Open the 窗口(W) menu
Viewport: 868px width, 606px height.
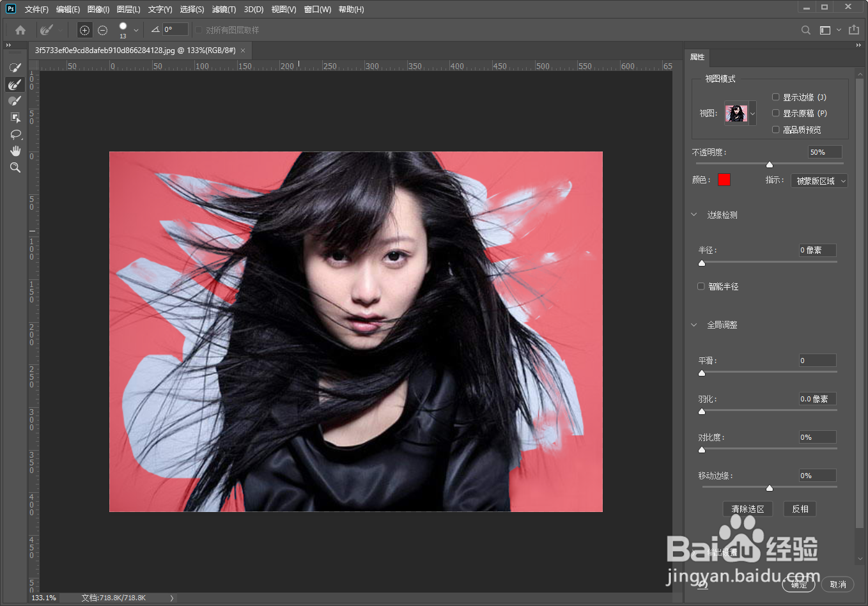[318, 10]
